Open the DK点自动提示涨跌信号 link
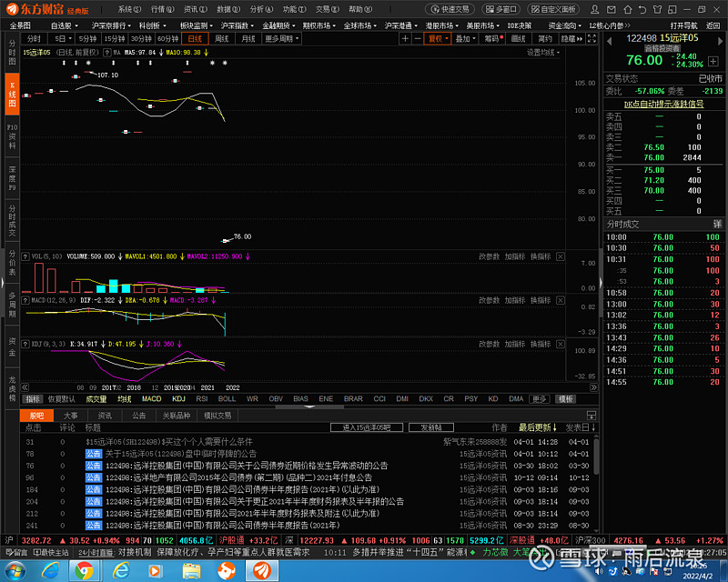 664,104
